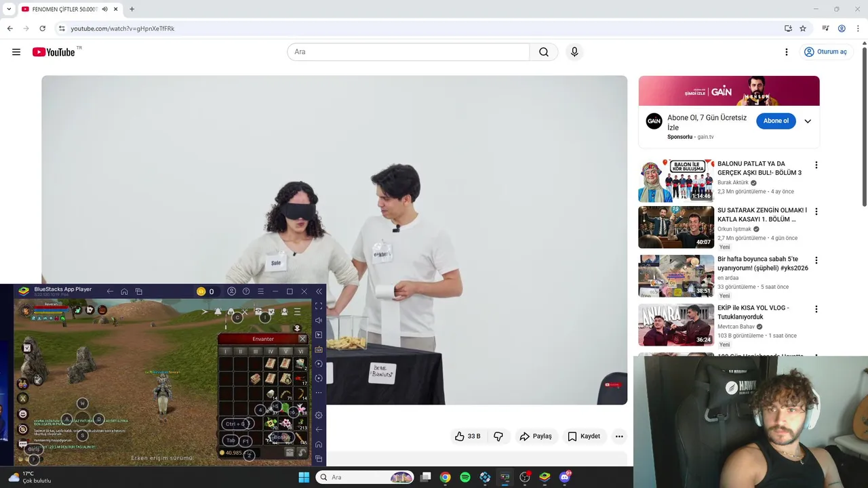
Task: Click the Chrome address bar URL
Action: click(x=123, y=28)
